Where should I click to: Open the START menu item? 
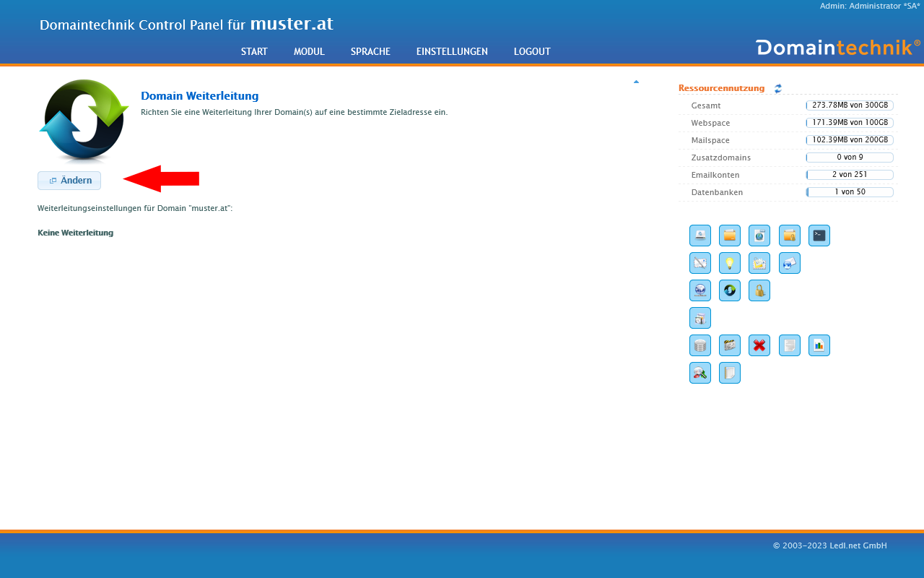pos(254,51)
